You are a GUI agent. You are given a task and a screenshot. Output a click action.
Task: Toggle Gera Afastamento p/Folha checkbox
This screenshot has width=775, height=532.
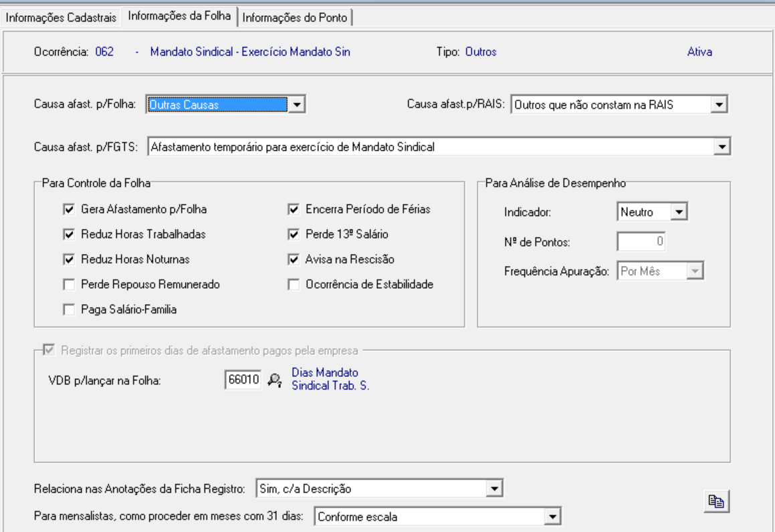[69, 209]
